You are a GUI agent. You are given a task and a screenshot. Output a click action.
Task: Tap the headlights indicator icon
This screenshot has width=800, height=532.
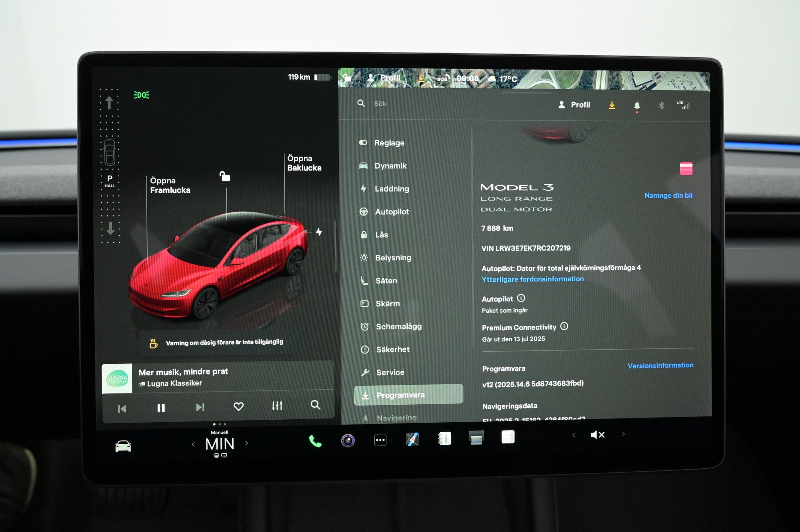(141, 95)
